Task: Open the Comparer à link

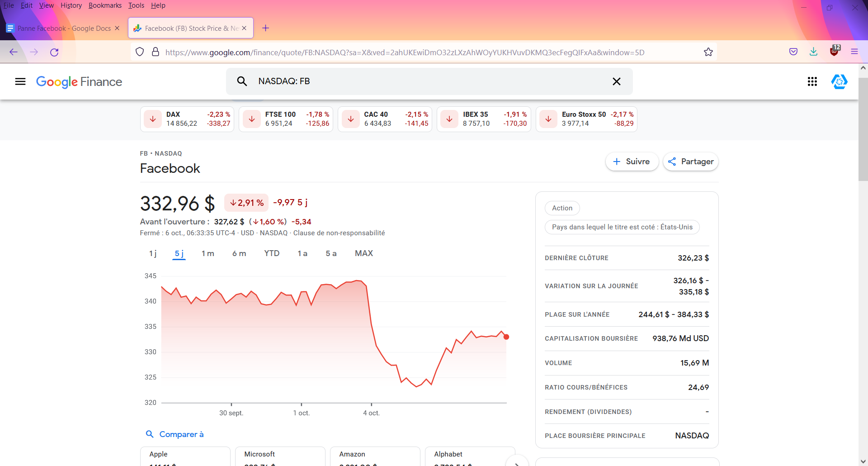Action: pos(181,434)
